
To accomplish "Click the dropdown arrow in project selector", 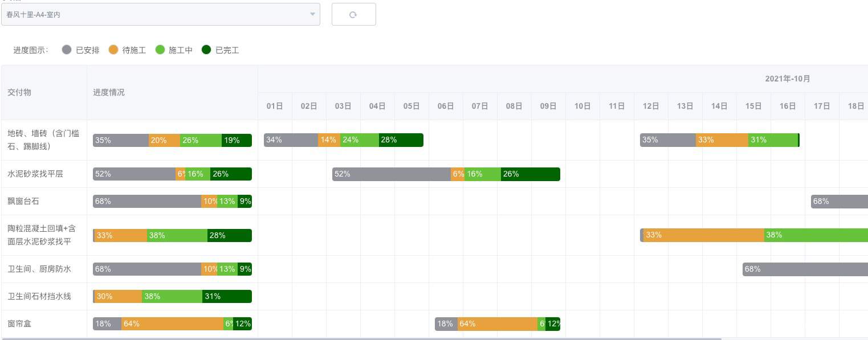I will (x=312, y=15).
